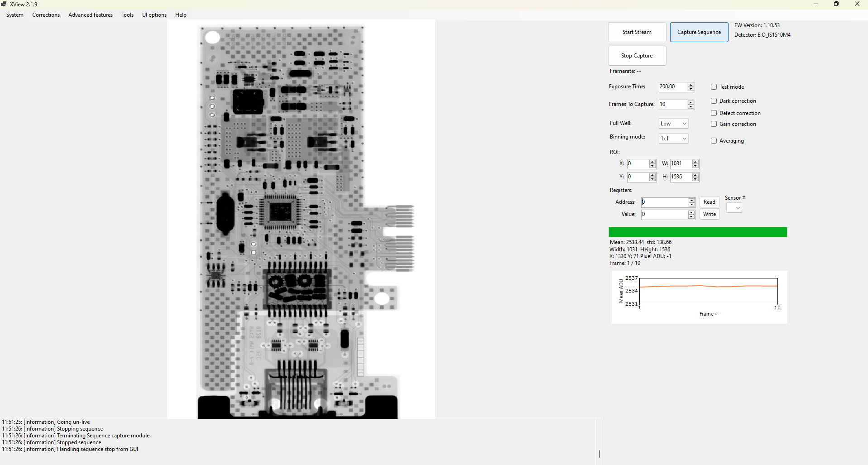
Task: Click the 'Detector: EIO_IS1510M4' label
Action: [762, 35]
